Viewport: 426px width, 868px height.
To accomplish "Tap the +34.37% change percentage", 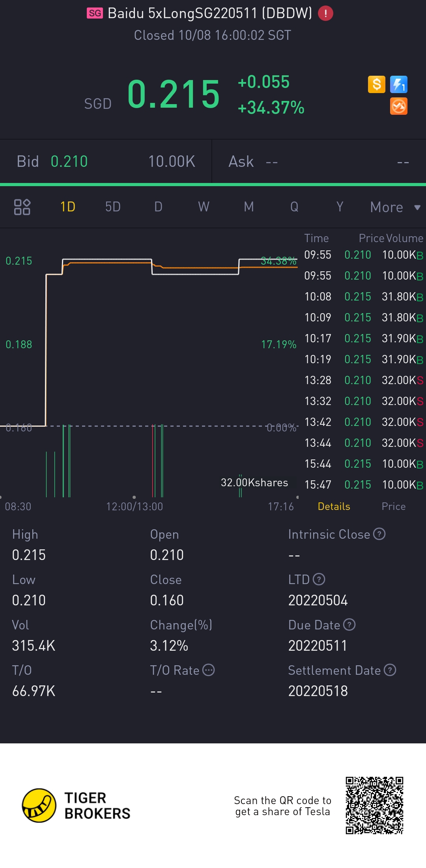I will click(x=271, y=107).
